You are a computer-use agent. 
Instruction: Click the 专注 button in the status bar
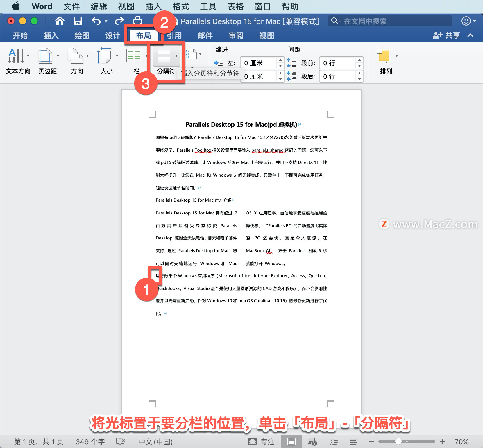[262, 442]
